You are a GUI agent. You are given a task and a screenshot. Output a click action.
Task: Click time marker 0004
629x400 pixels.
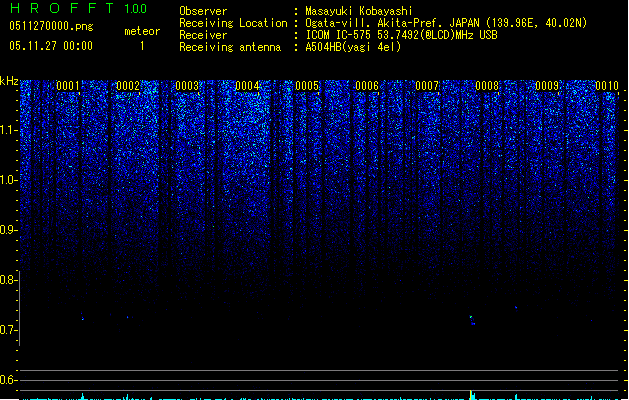(x=247, y=86)
